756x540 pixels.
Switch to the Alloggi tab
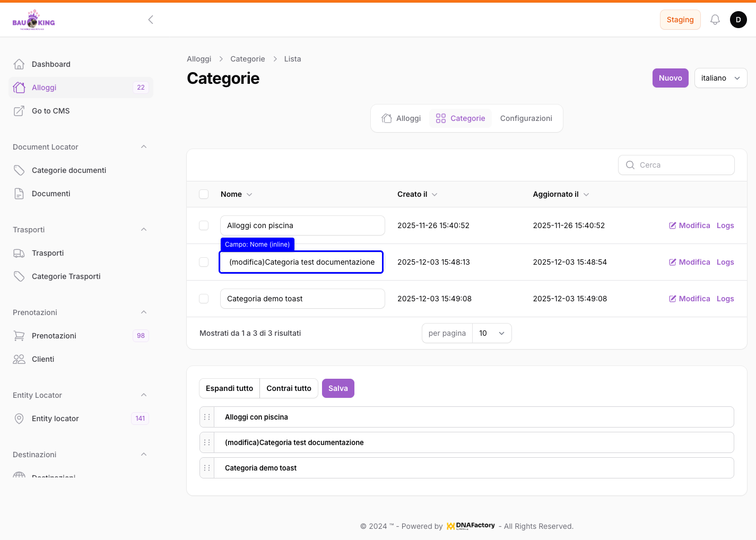401,118
